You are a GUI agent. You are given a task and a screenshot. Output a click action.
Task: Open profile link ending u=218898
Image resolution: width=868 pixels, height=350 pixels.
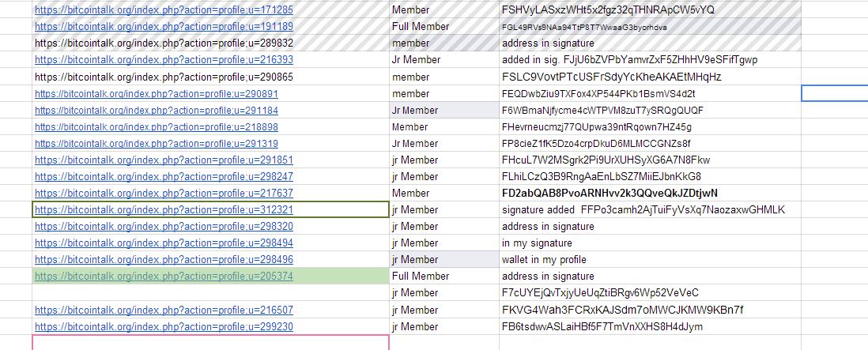[157, 126]
